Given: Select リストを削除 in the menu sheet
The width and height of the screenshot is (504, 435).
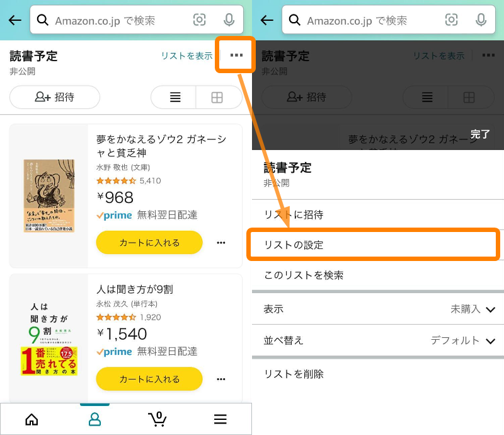Looking at the screenshot, I should point(378,374).
